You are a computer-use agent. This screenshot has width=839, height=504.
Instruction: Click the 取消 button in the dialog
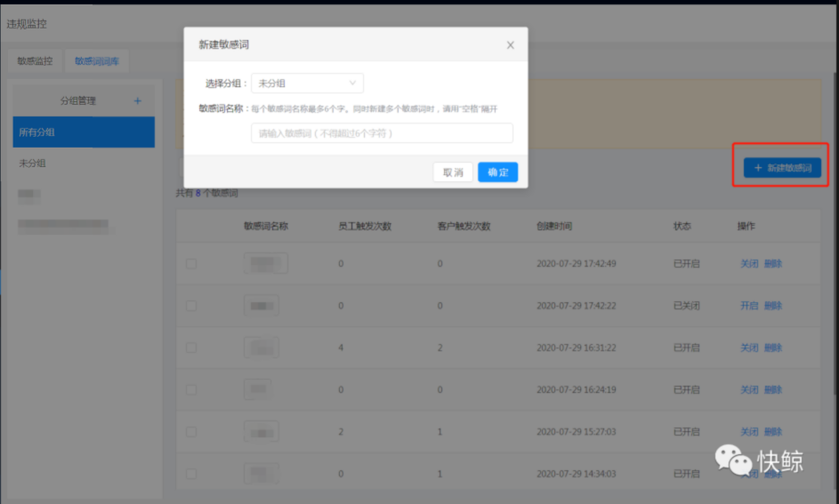coord(453,172)
